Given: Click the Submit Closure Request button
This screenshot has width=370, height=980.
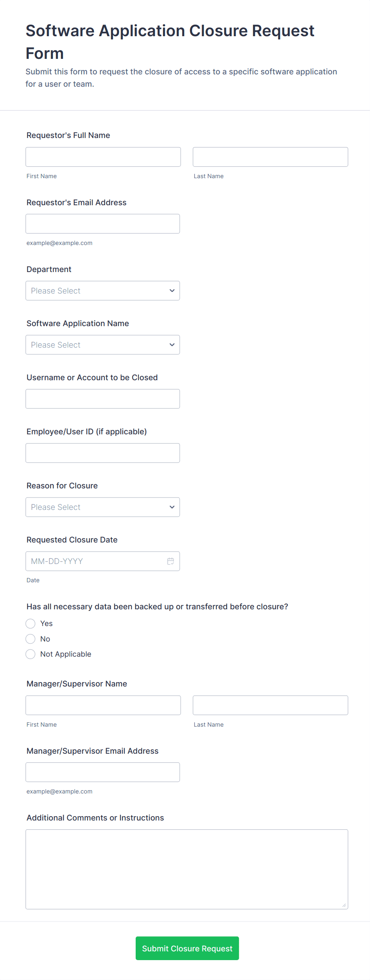Looking at the screenshot, I should click(x=187, y=948).
